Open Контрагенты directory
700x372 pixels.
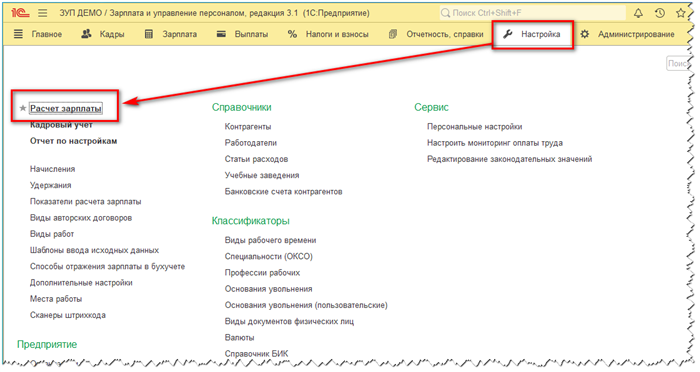(x=248, y=126)
